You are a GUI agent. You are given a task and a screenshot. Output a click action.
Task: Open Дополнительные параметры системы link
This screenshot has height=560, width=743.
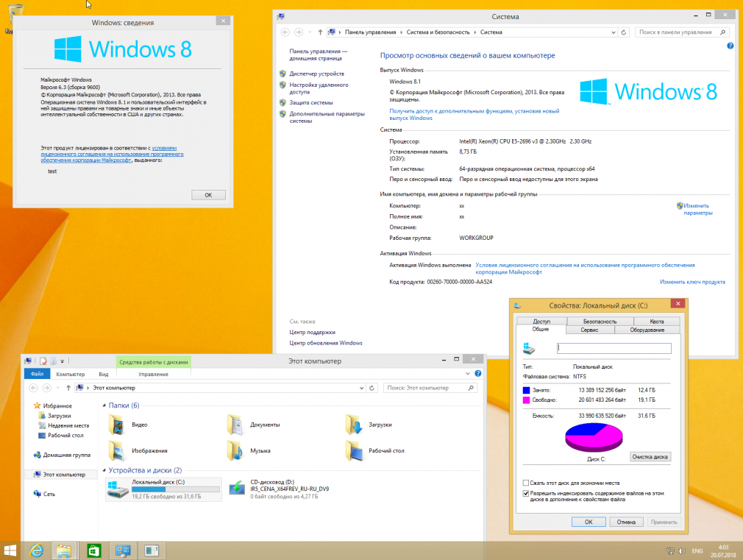327,117
